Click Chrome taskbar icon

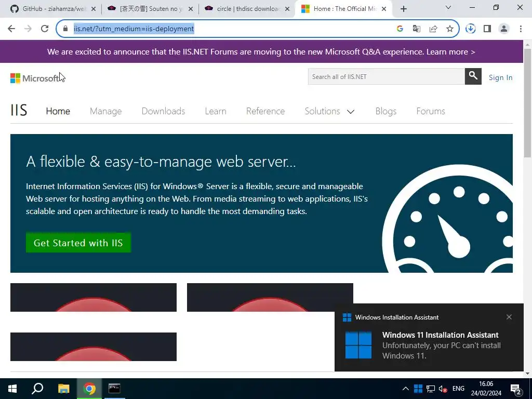[89, 389]
